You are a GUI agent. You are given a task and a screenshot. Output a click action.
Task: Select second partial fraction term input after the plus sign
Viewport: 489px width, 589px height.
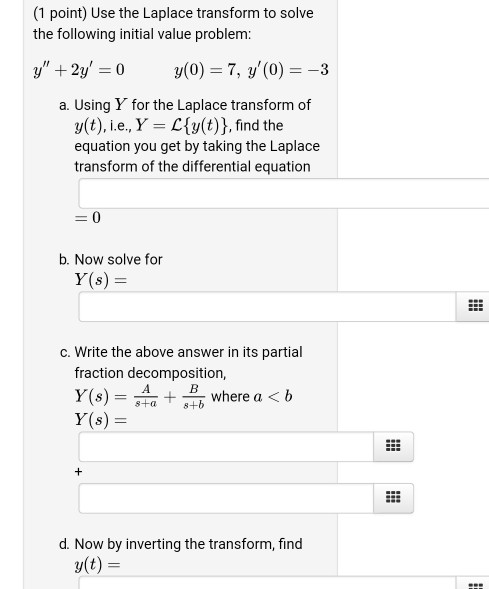(226, 498)
